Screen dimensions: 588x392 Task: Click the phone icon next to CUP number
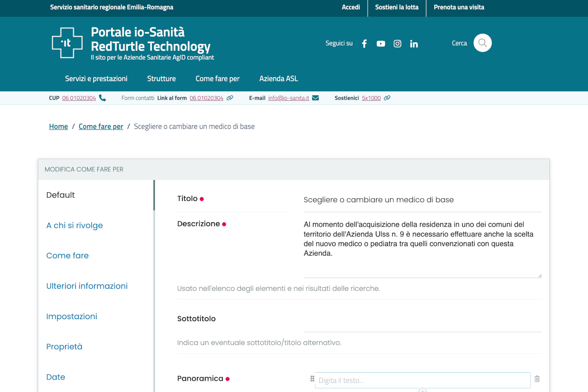tap(102, 98)
